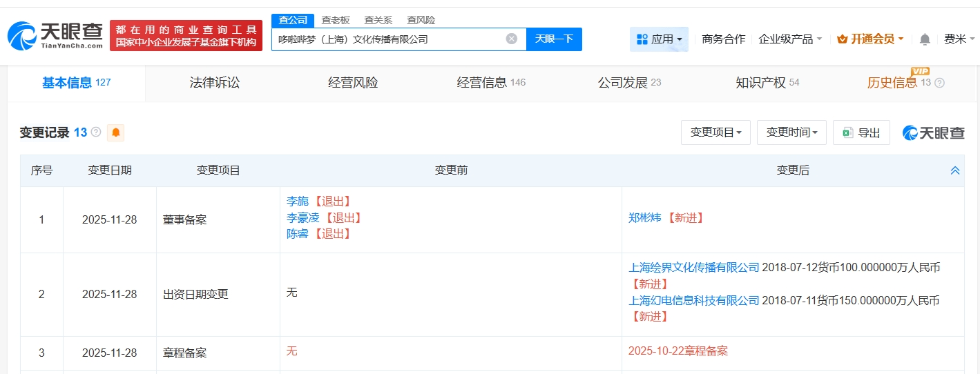The width and height of the screenshot is (980, 374).
Task: Switch to the 查老板 search tab
Action: tap(336, 20)
